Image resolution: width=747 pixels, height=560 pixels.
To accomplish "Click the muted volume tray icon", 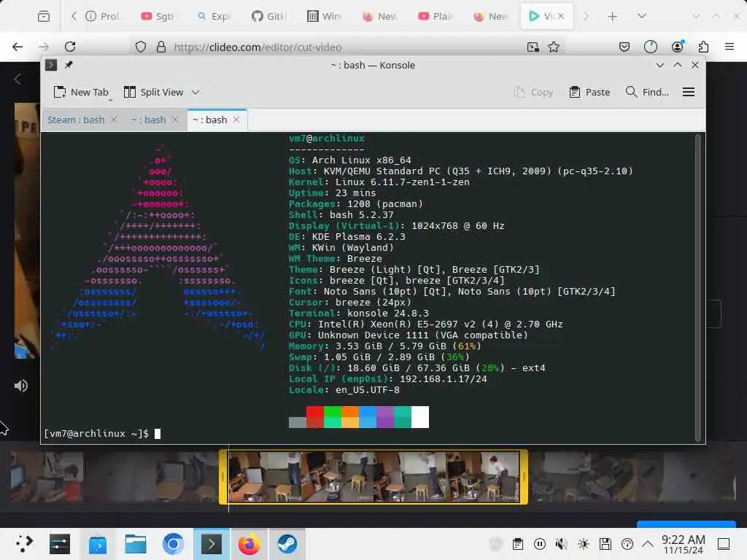I will point(562,544).
